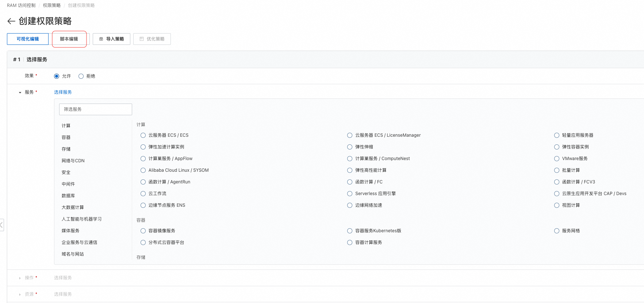The height and width of the screenshot is (303, 644).
Task: Select 云服务器 ECS / ECS radio option
Action: pyautogui.click(x=143, y=135)
